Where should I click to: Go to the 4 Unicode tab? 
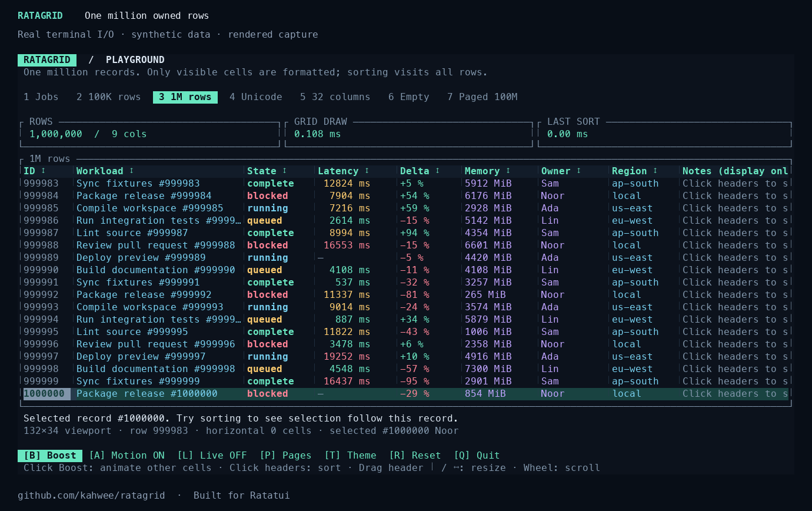click(x=256, y=97)
